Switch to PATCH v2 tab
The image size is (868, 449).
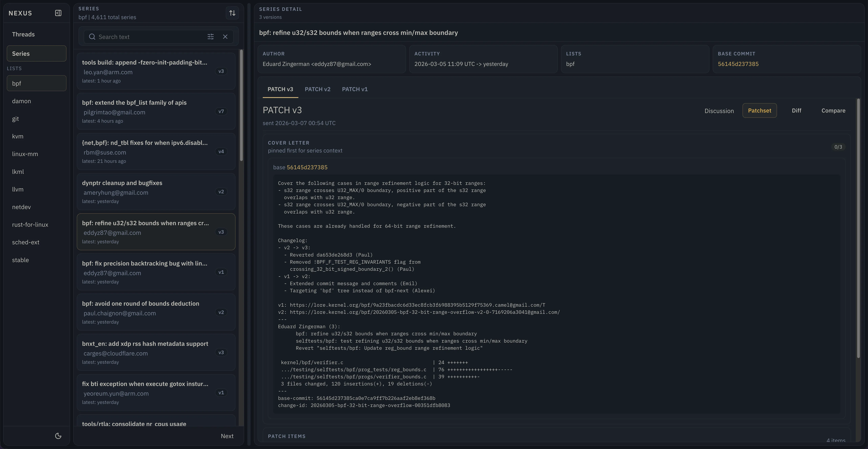coord(317,89)
